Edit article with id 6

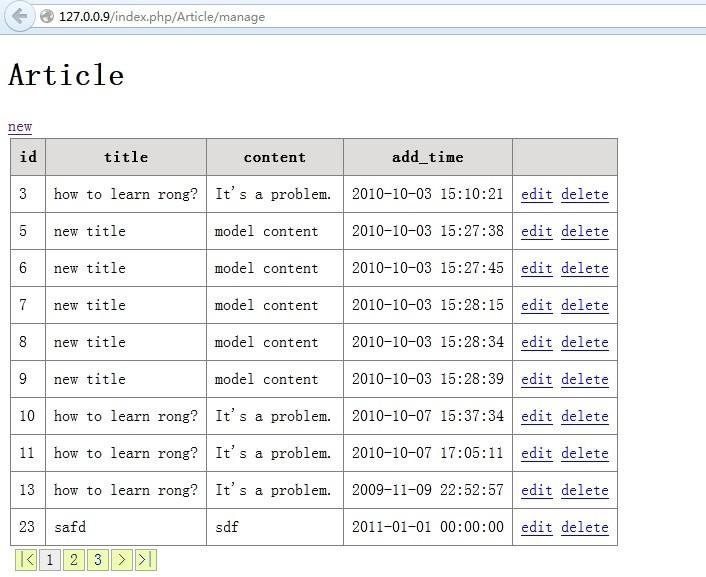(537, 268)
